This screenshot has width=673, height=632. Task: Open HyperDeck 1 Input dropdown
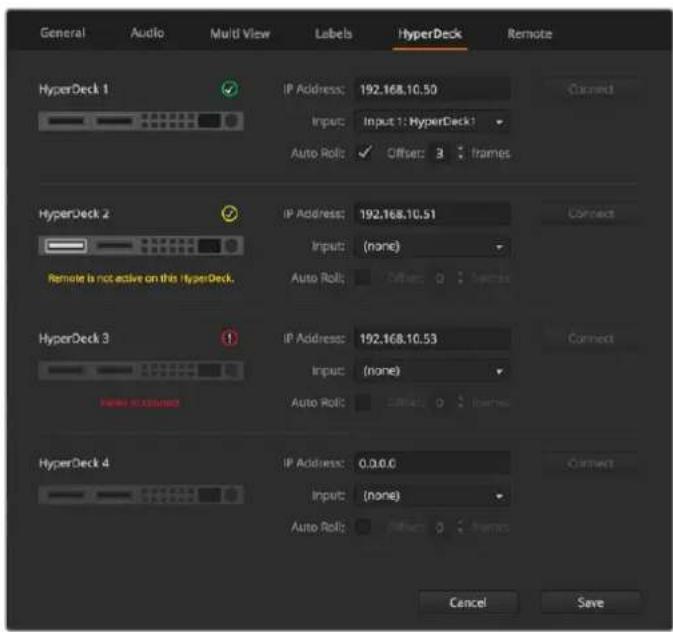pos(432,122)
